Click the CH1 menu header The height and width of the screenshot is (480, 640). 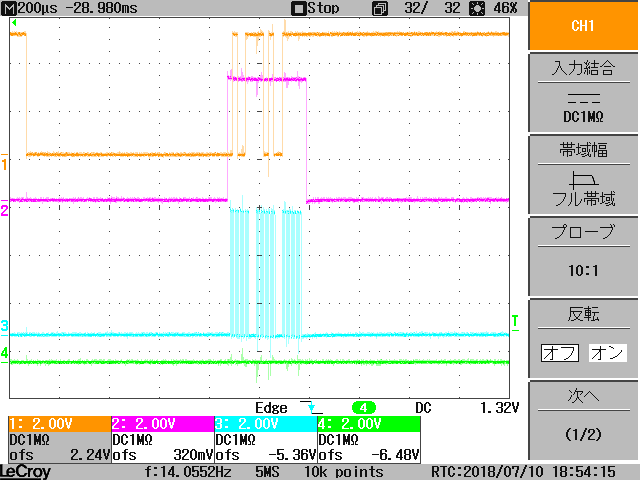[583, 26]
